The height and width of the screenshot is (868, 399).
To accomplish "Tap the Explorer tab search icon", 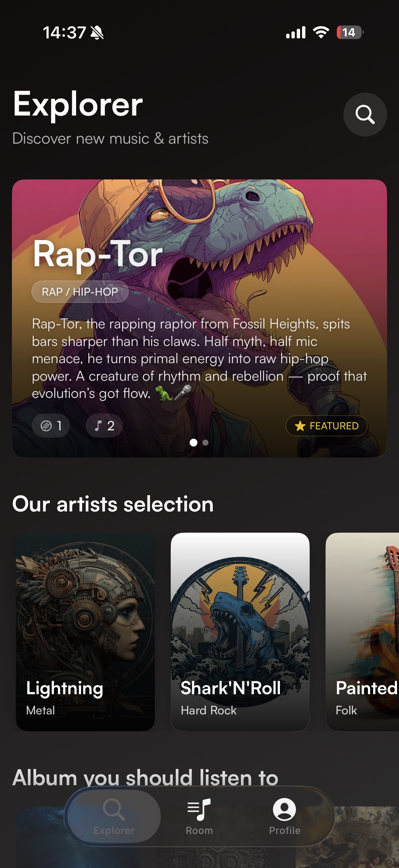I will (114, 809).
